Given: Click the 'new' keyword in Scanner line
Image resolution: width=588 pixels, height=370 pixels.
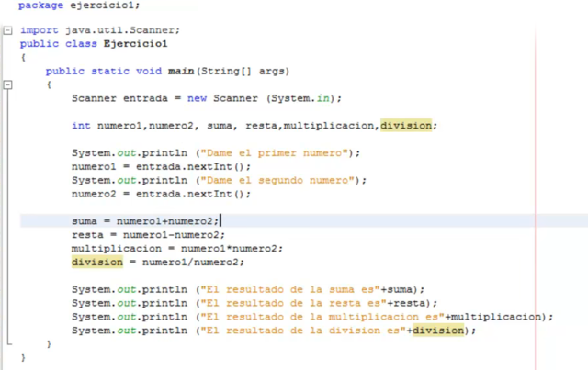Looking at the screenshot, I should pos(198,98).
